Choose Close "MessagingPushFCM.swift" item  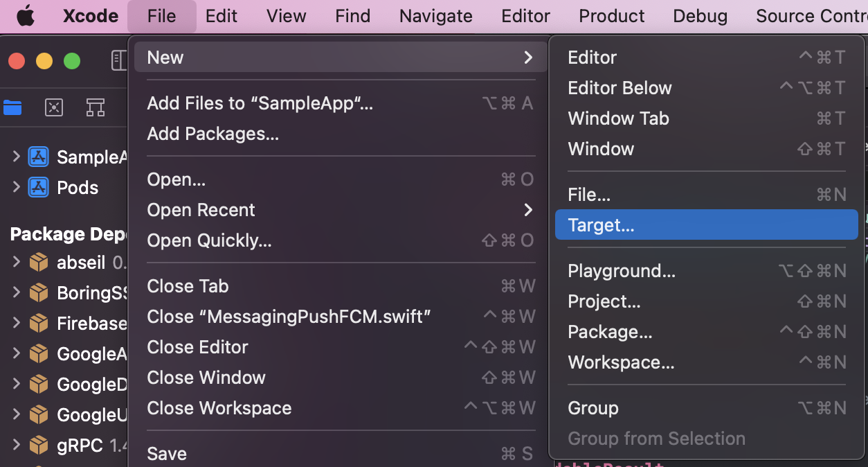[x=338, y=317]
